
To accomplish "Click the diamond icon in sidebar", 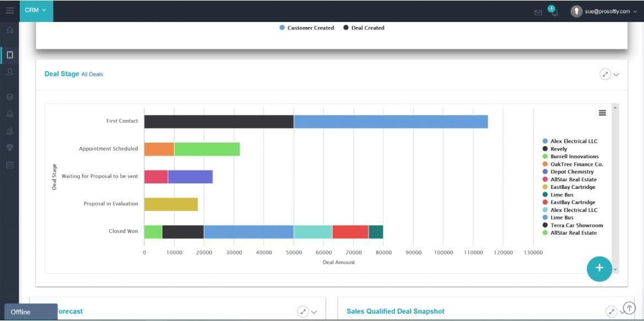I will click(9, 148).
